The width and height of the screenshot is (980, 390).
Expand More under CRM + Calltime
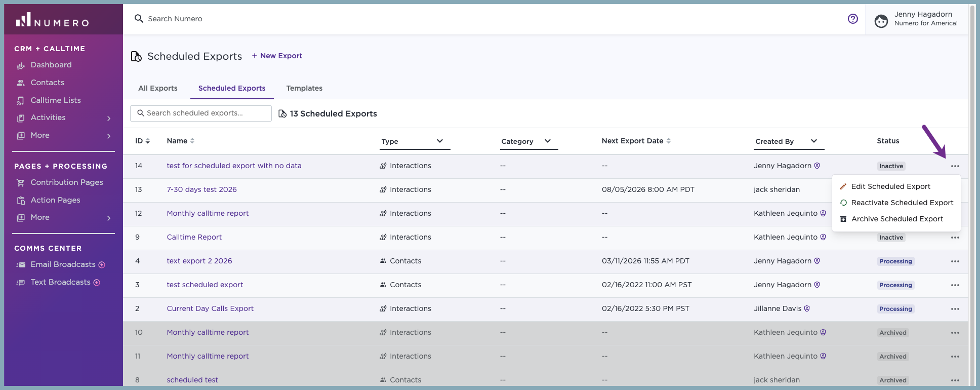click(x=109, y=136)
